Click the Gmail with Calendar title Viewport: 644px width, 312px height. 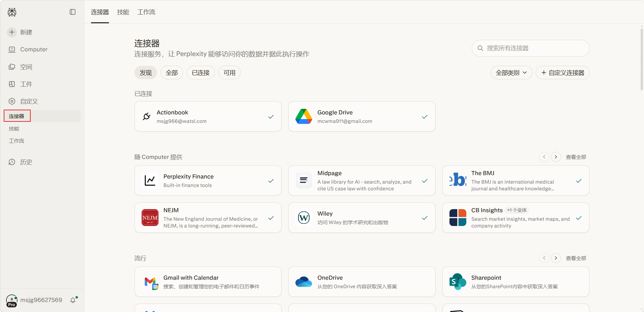click(x=191, y=278)
